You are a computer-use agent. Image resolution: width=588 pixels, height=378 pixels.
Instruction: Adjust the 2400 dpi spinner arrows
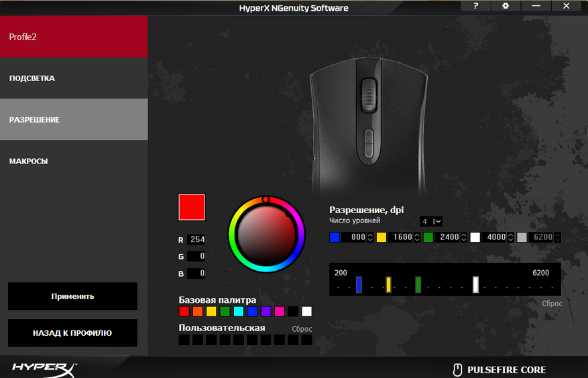click(464, 237)
